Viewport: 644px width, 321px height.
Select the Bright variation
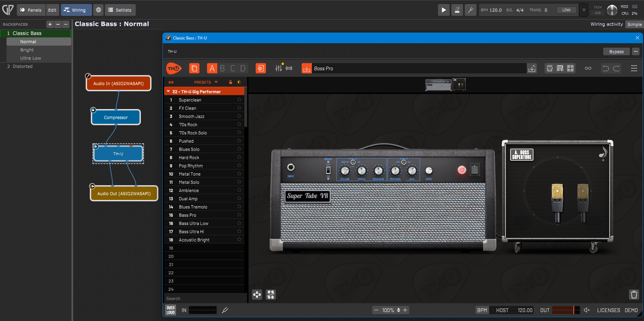(39, 50)
